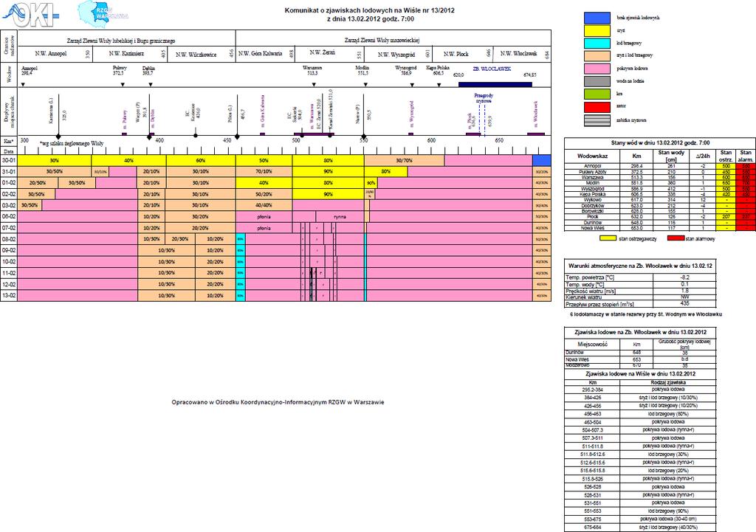
Task: Click the 'N.W. Annopol' section header
Action: 51,53
